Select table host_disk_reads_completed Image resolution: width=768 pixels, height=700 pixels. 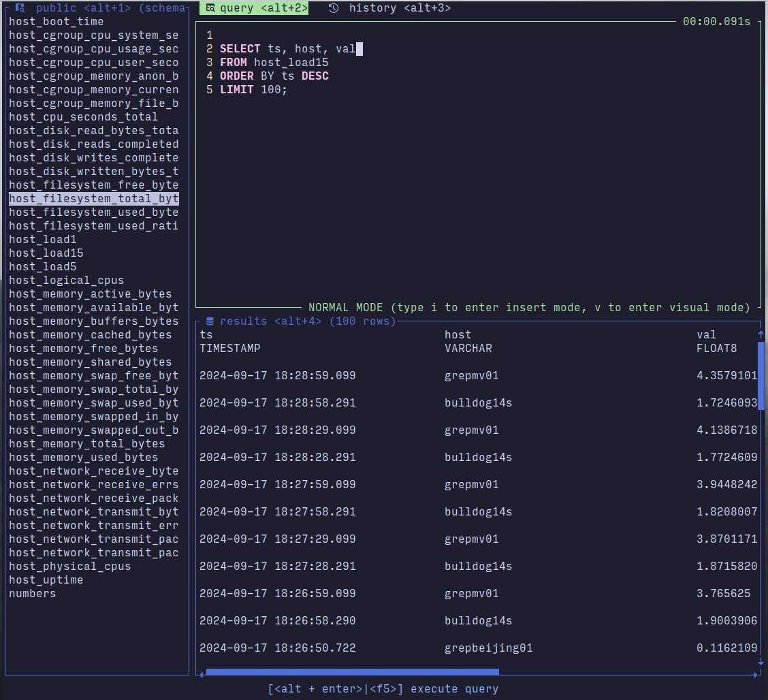coord(93,144)
